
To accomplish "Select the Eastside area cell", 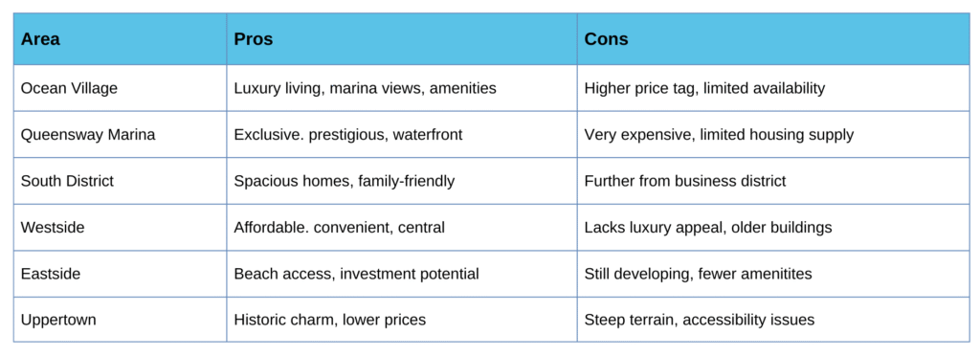I will 120,273.
